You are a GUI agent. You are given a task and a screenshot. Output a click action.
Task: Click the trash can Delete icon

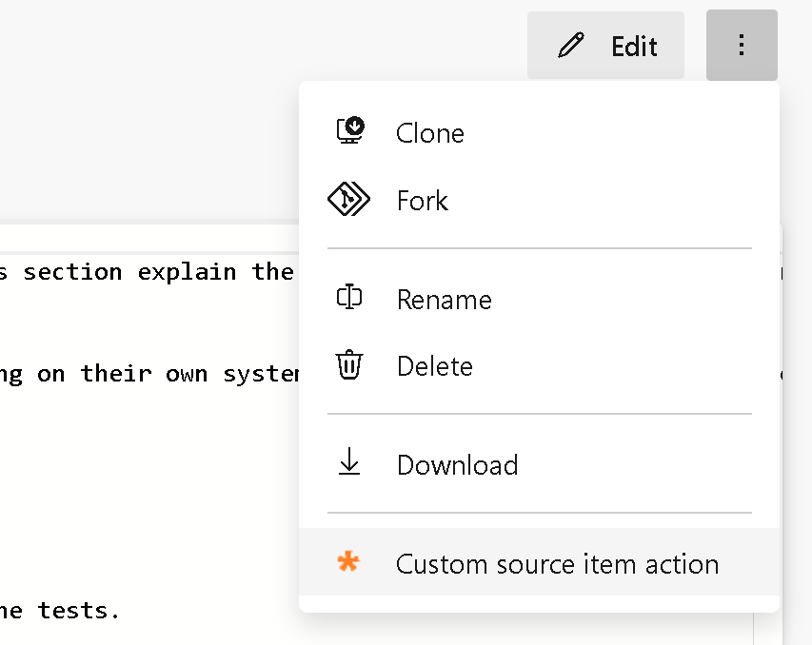point(350,365)
